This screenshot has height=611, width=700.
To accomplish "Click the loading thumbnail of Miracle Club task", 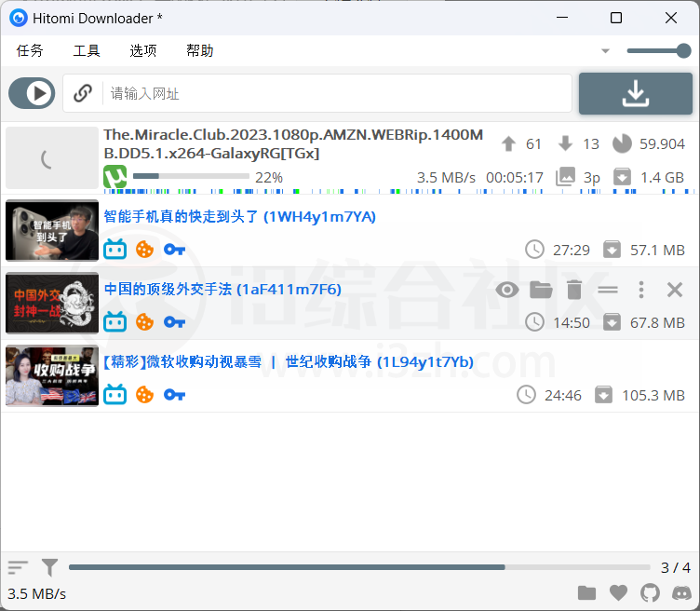I will (52, 157).
